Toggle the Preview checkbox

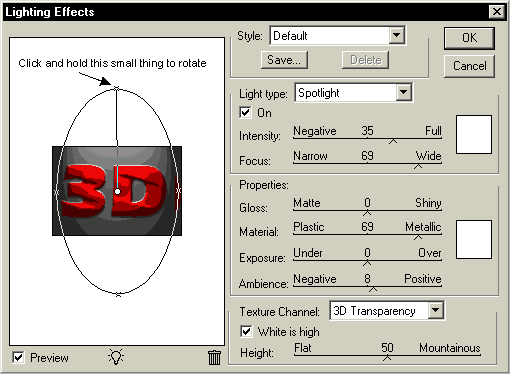(x=18, y=358)
